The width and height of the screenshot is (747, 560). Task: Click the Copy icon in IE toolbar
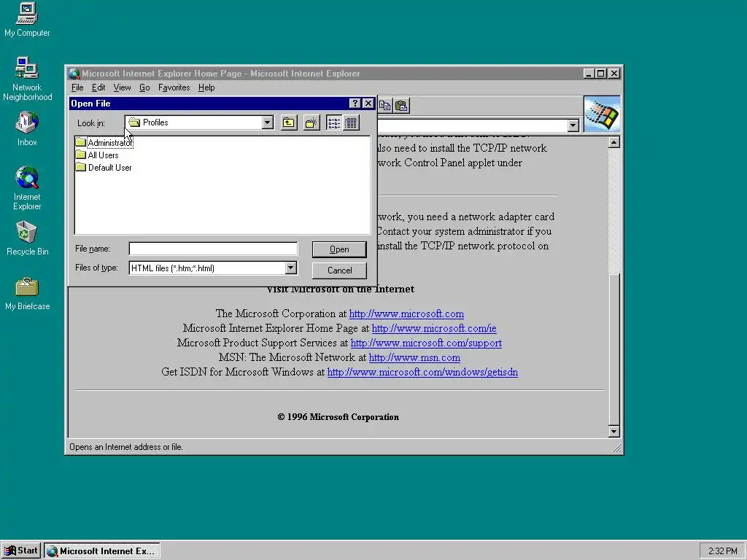coord(385,106)
